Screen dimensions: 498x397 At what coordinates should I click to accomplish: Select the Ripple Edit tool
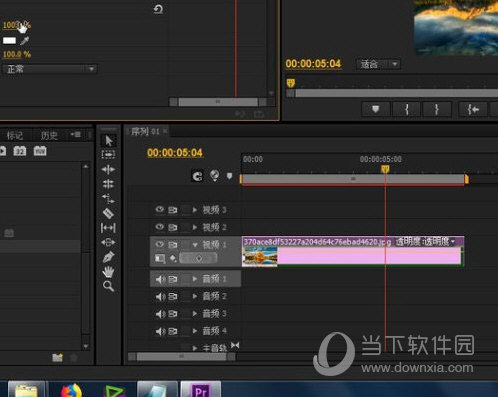pyautogui.click(x=108, y=169)
